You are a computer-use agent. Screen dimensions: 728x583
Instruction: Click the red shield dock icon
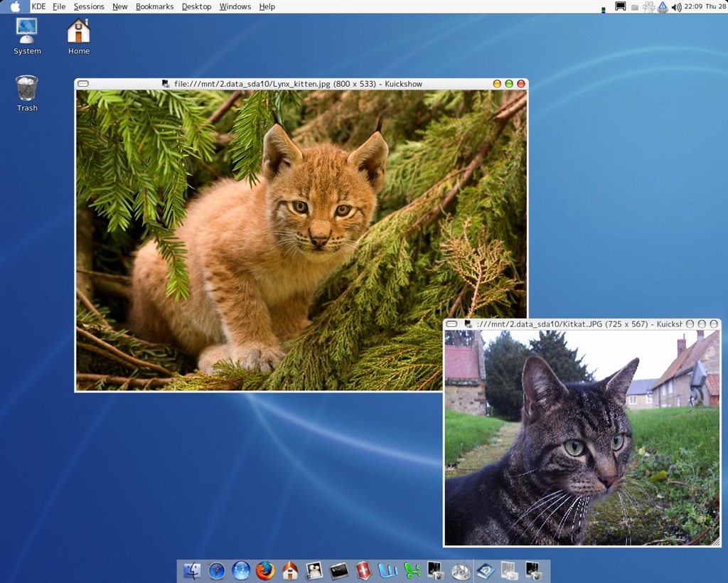pos(363,570)
